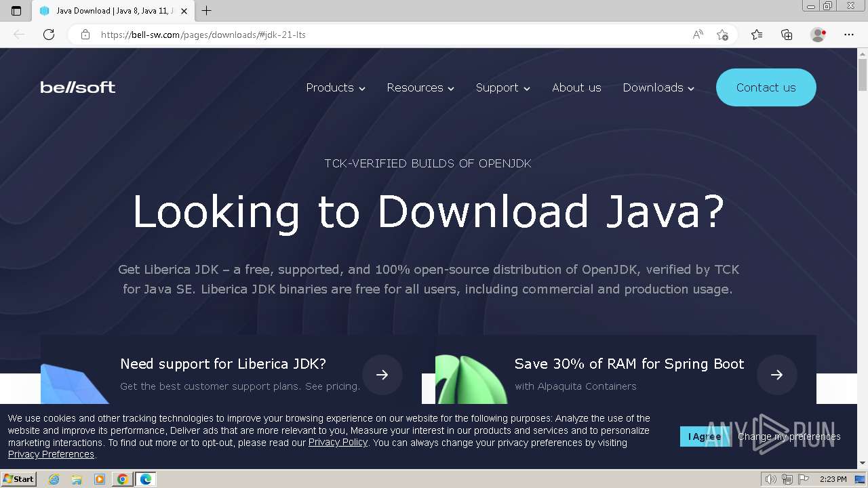Open the Windows Start menu

(x=19, y=479)
